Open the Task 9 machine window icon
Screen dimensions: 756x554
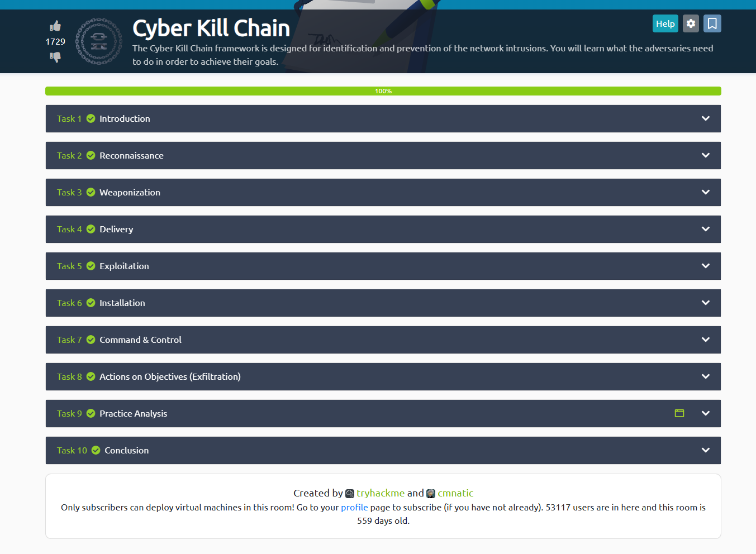click(679, 413)
